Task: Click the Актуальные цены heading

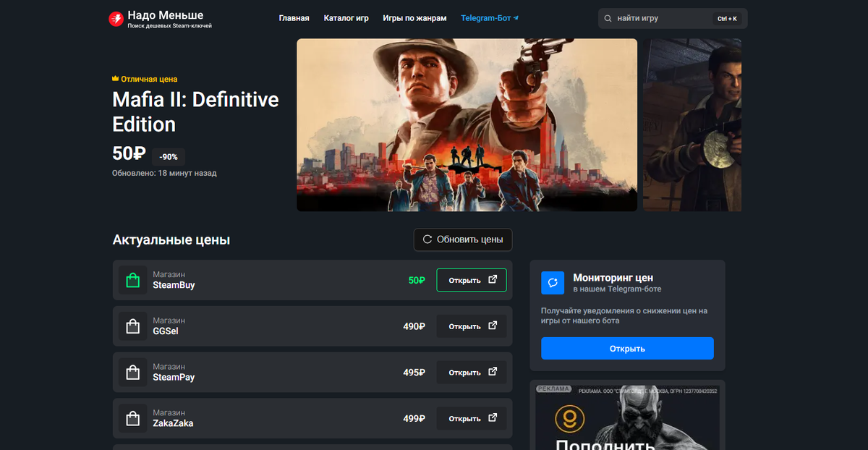Action: (171, 239)
